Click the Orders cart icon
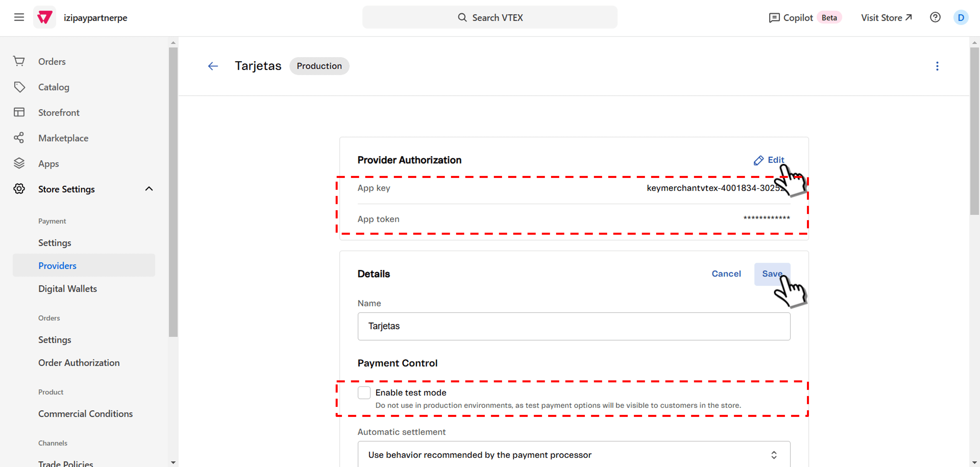 [19, 61]
